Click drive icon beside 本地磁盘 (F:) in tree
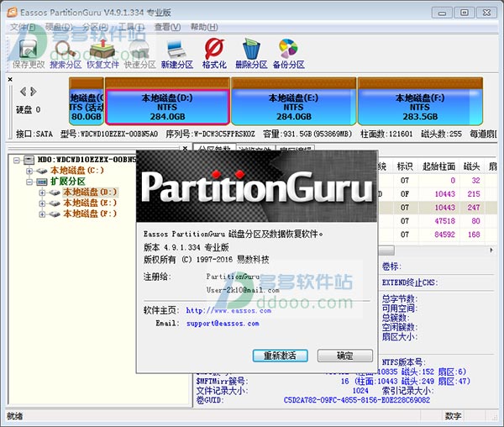 [55, 214]
